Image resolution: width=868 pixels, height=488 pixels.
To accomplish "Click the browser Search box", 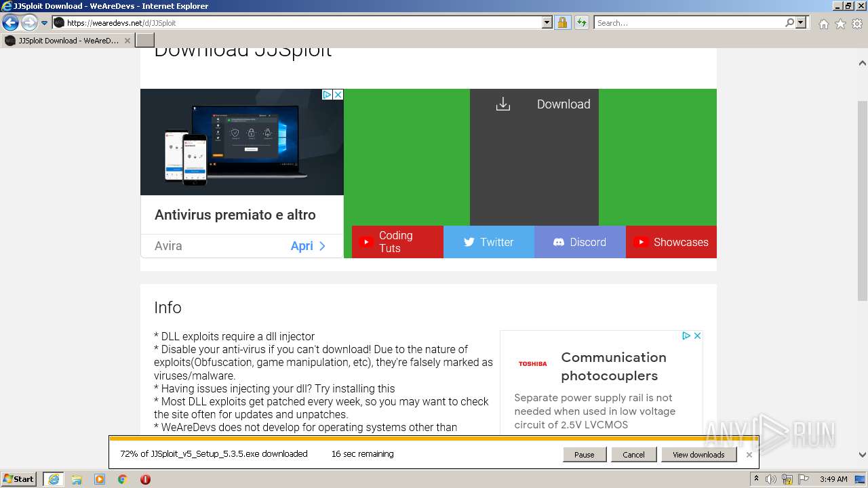I will click(x=688, y=22).
